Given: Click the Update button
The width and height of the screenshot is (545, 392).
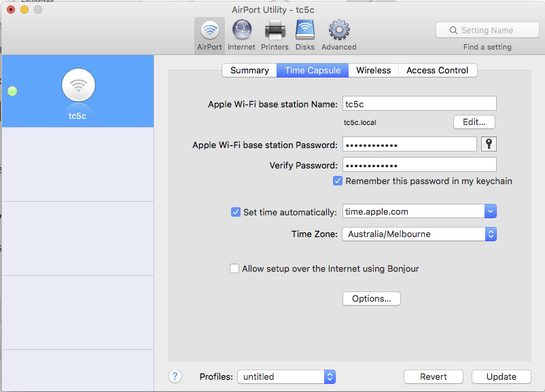Looking at the screenshot, I should (502, 376).
